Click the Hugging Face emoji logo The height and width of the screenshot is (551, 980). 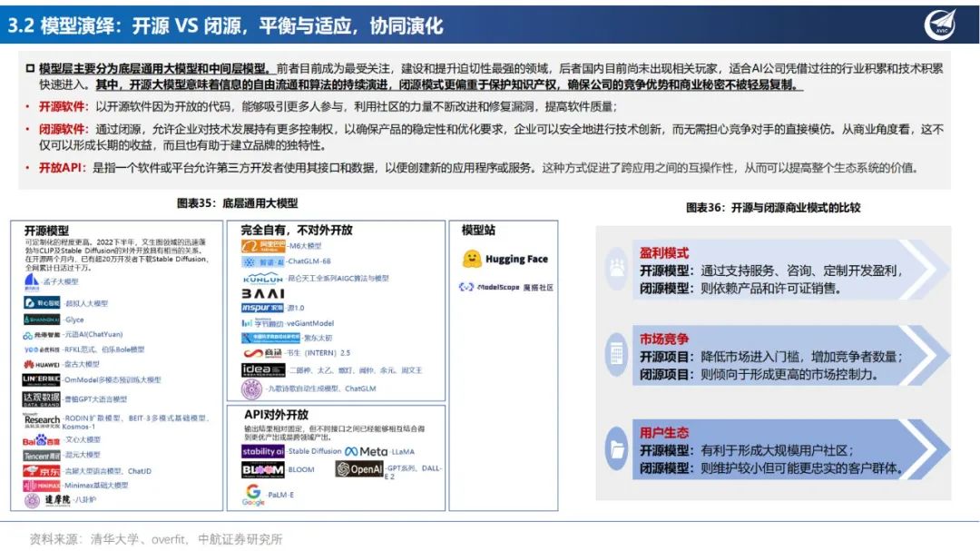tap(472, 259)
